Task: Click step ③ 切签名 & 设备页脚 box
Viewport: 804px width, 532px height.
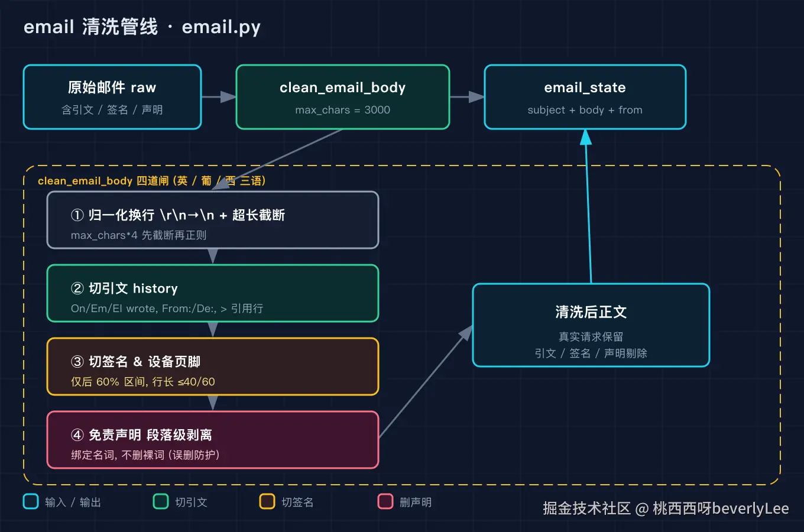Action: pos(213,366)
